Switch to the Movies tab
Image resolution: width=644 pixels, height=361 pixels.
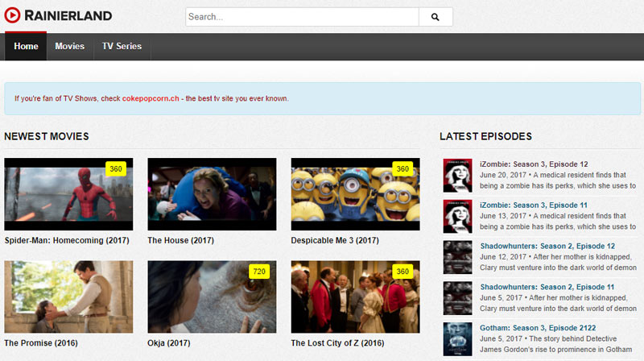pyautogui.click(x=70, y=46)
